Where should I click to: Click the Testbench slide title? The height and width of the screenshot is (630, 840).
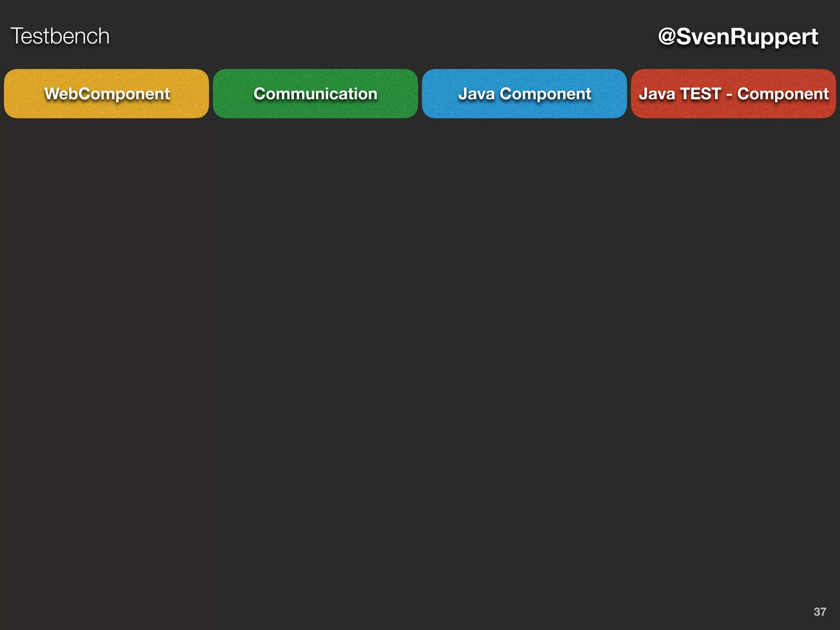tap(60, 36)
